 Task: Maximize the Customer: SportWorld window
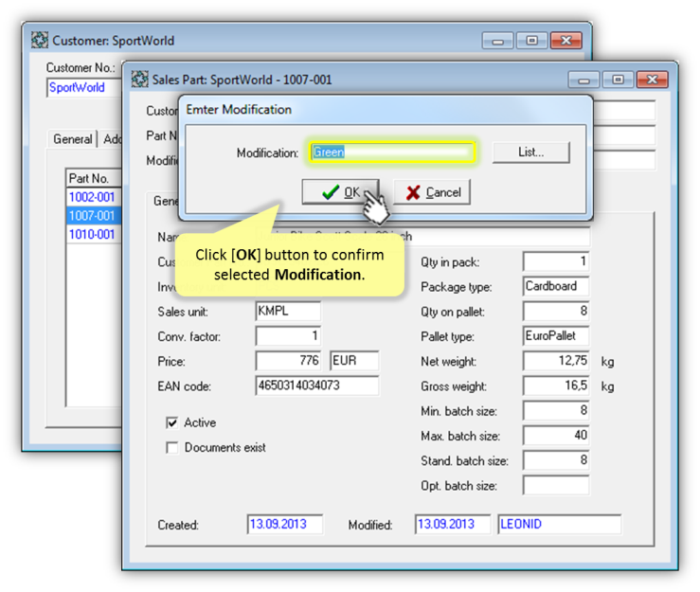(531, 41)
